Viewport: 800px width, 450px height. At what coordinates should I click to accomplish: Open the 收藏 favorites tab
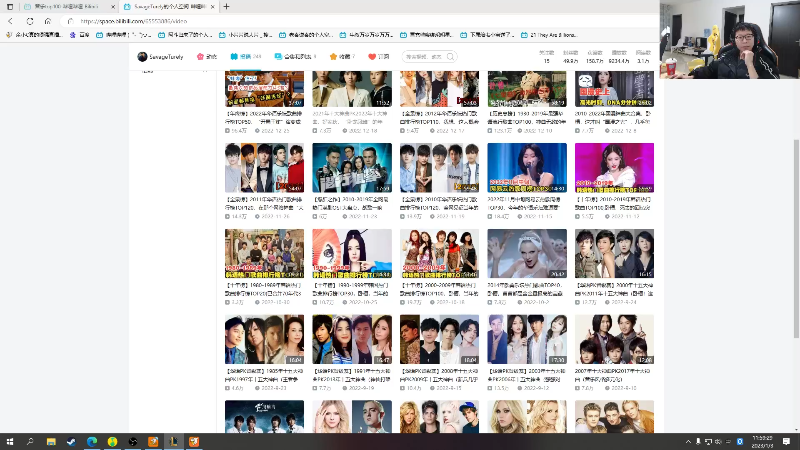[342, 57]
